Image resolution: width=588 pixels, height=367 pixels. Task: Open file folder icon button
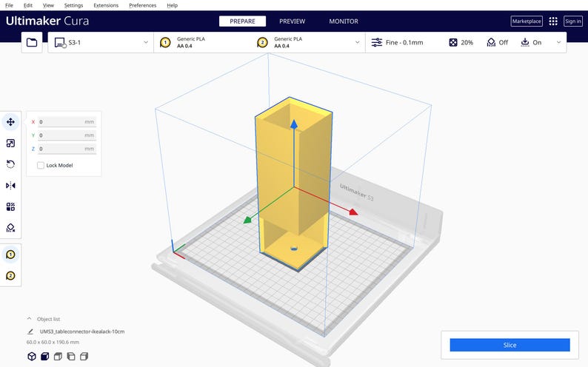pyautogui.click(x=32, y=42)
